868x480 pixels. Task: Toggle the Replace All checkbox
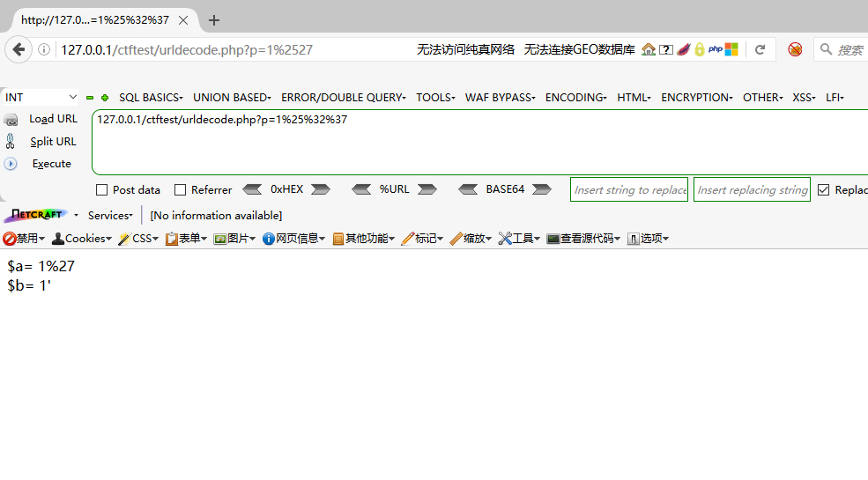click(x=824, y=190)
